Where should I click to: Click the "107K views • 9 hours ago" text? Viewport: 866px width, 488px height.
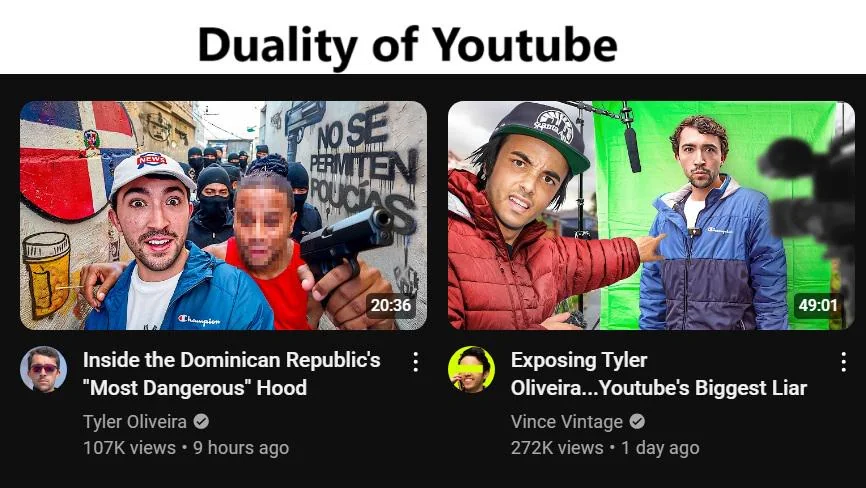pos(186,448)
